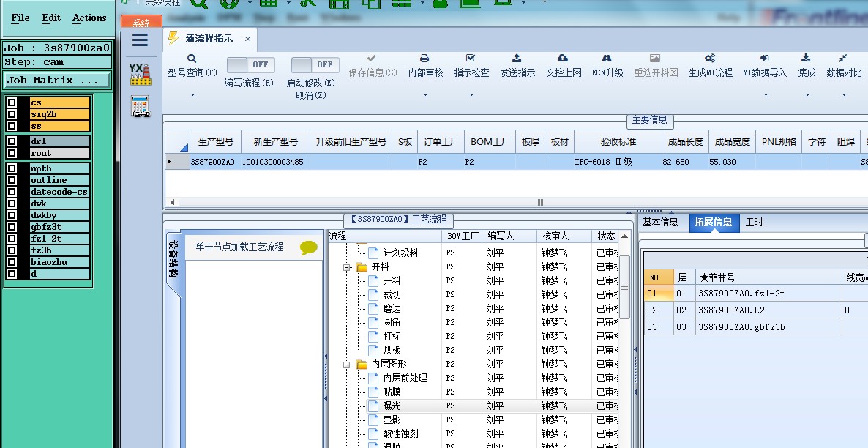Click the 保存信息 checkmark icon
This screenshot has width=868, height=448.
coord(372,58)
